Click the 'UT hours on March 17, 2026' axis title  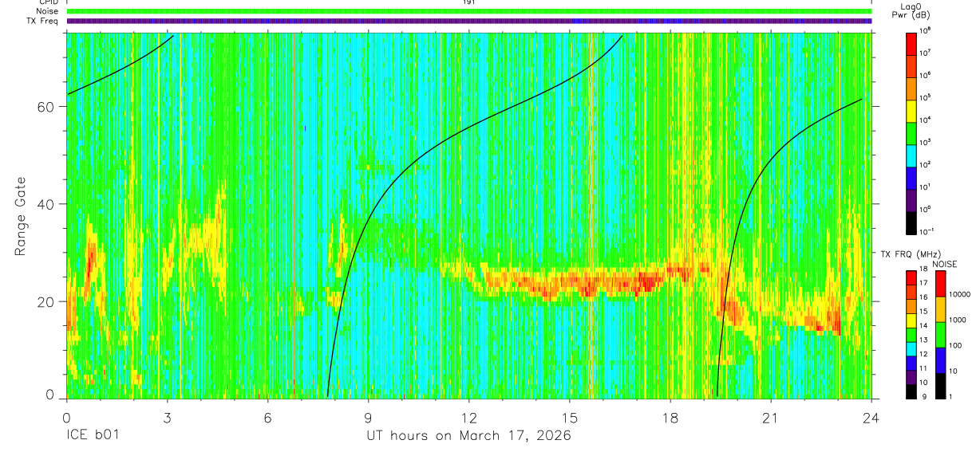coord(468,436)
